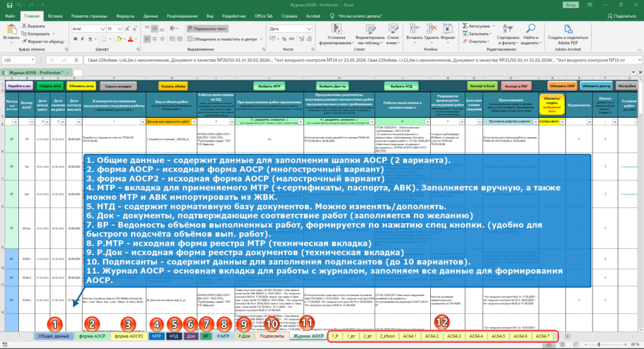
Task: Open Format as Table (Форматировать как таблицу)
Action: point(370,35)
